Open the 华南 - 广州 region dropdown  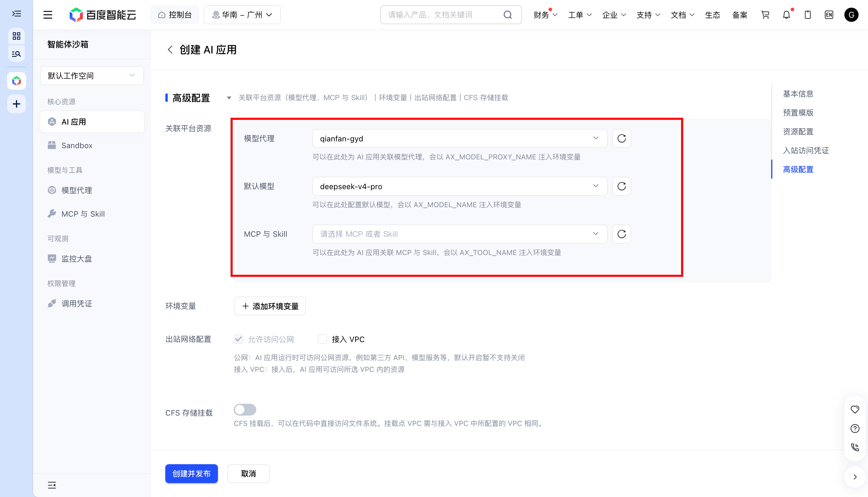(242, 15)
